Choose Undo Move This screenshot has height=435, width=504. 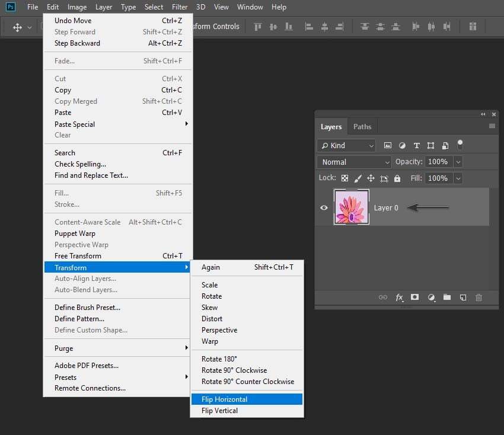click(118, 21)
